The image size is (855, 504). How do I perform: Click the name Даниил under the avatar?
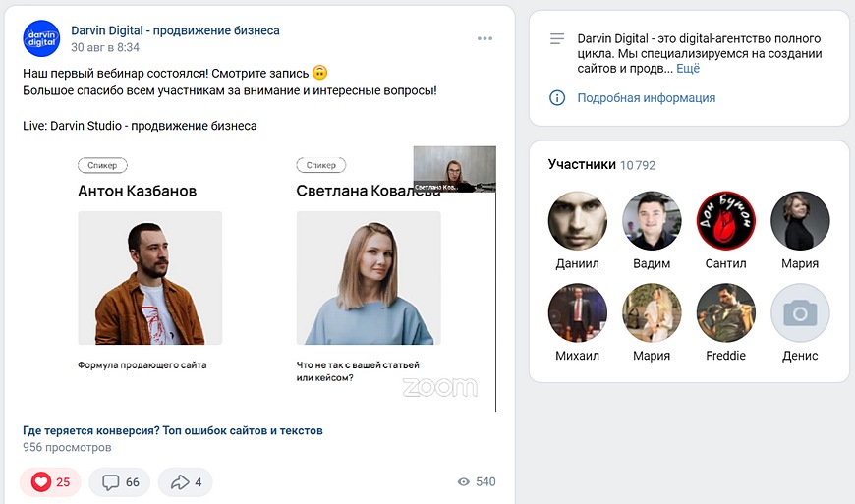tap(578, 263)
